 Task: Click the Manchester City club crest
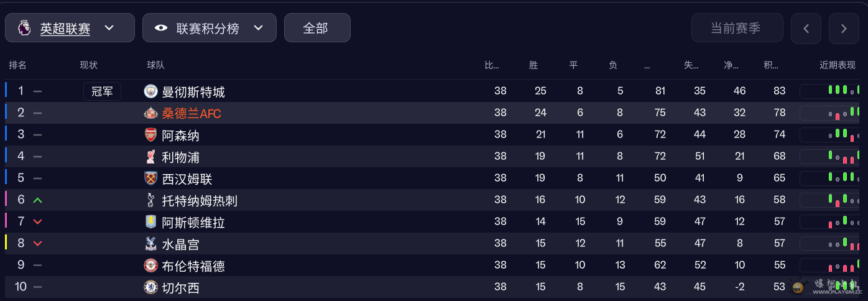coord(150,91)
